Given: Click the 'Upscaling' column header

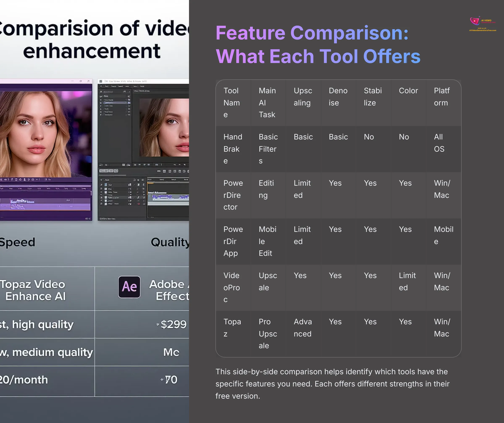Looking at the screenshot, I should (303, 103).
